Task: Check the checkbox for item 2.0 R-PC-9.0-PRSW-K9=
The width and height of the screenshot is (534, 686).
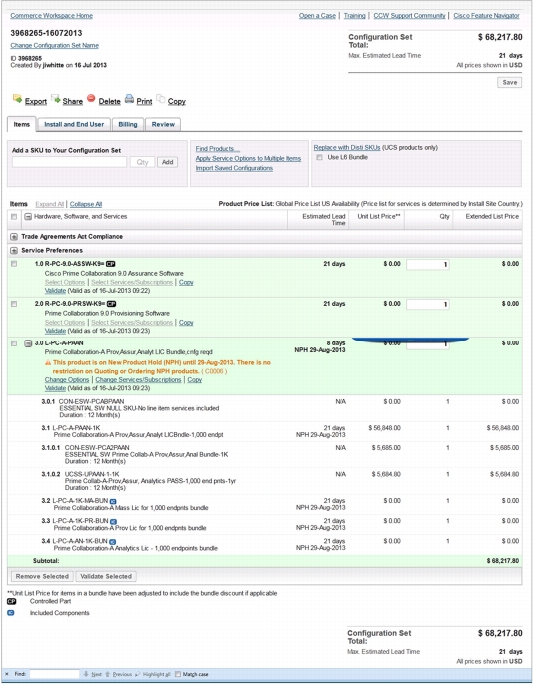Action: click(14, 304)
